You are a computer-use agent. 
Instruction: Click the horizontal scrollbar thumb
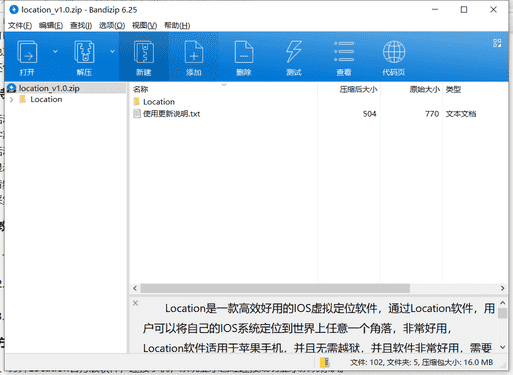click(275, 288)
